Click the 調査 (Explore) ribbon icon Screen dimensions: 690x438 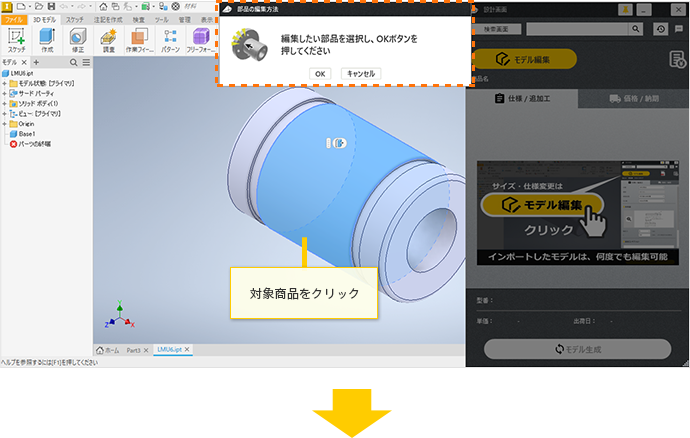(x=108, y=38)
